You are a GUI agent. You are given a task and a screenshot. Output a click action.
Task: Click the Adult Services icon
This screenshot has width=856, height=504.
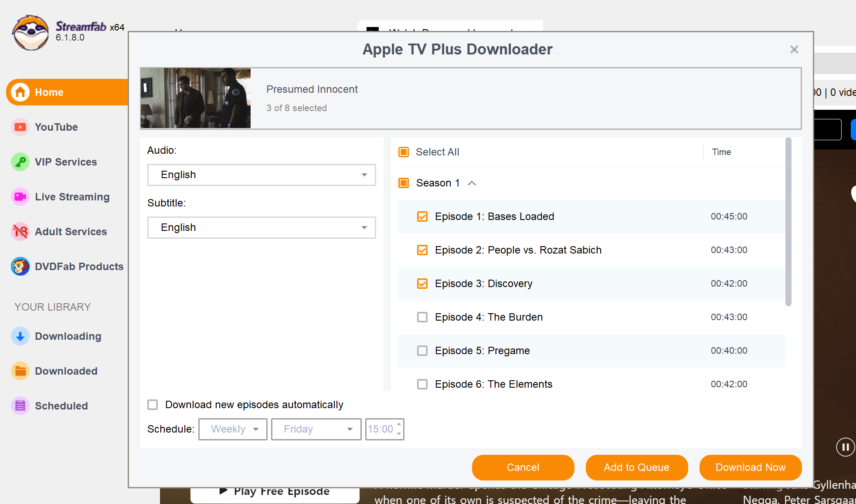[x=20, y=232]
